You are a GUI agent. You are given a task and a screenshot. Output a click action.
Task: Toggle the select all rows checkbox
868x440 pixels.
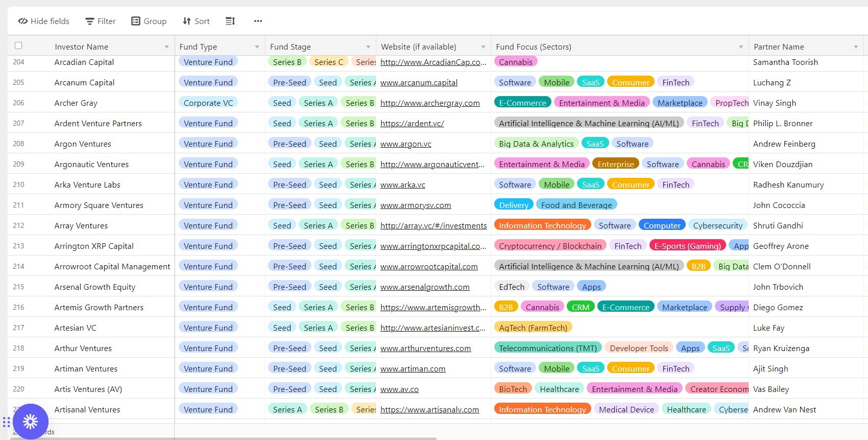coord(18,45)
